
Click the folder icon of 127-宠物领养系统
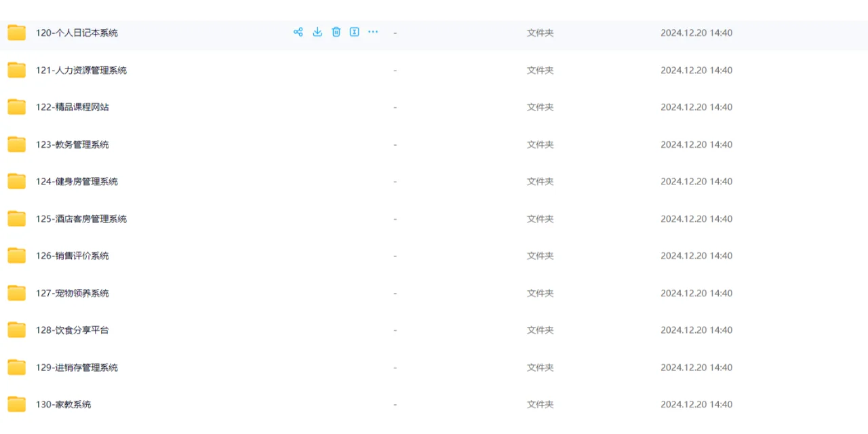click(x=16, y=293)
